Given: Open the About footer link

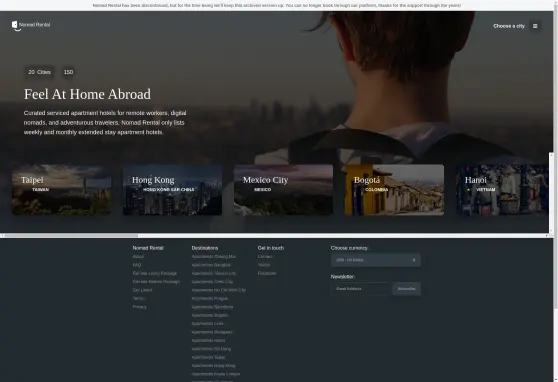Looking at the screenshot, I should pyautogui.click(x=138, y=256).
